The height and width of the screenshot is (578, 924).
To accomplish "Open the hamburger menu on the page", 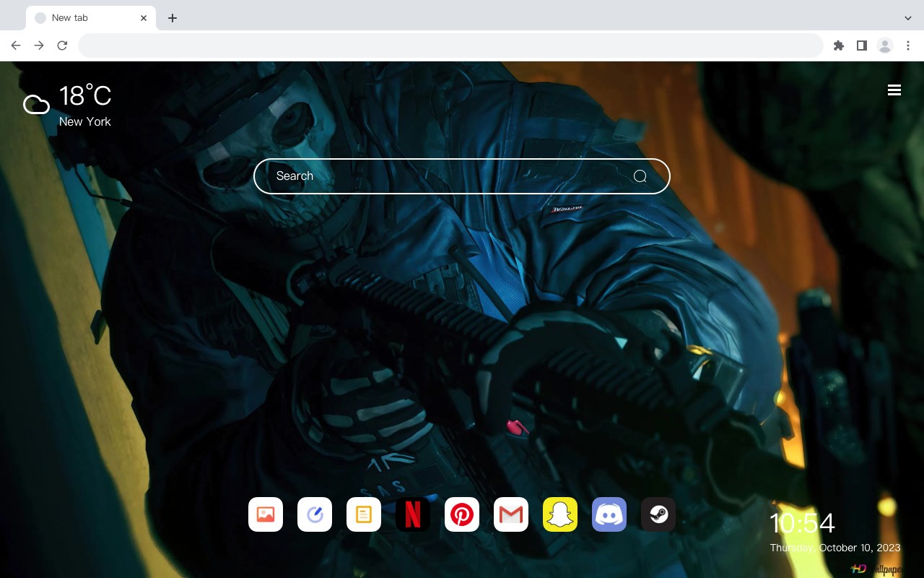I will pos(894,90).
